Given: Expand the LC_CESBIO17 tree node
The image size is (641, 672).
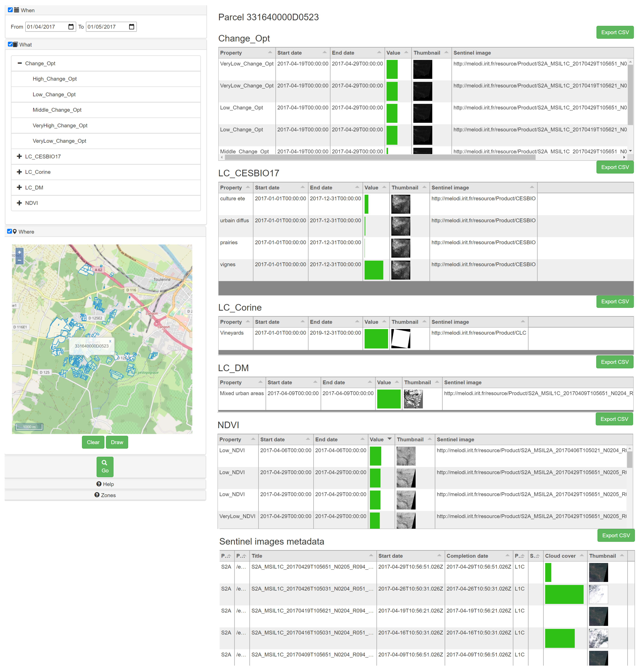Looking at the screenshot, I should coord(20,156).
